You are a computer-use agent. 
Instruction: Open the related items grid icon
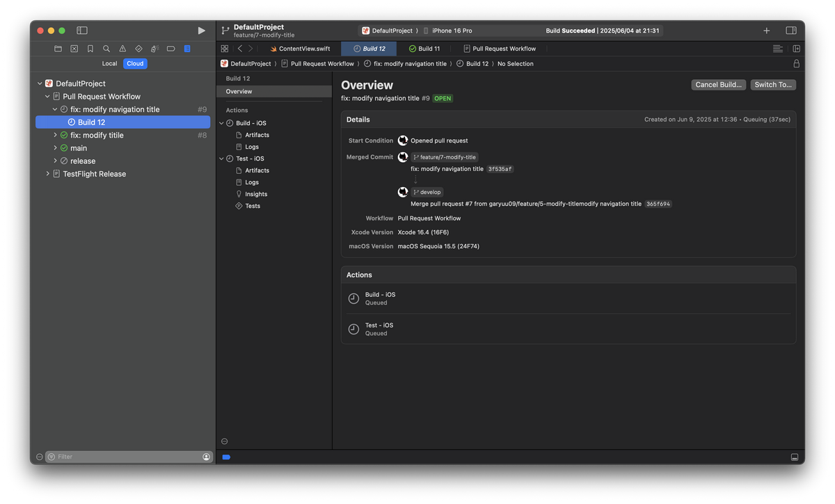point(225,49)
